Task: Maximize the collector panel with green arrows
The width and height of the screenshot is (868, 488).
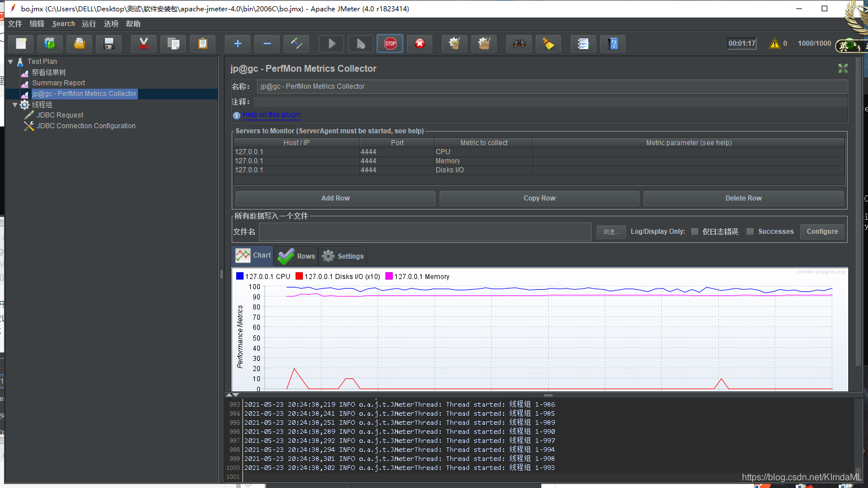Action: (843, 68)
